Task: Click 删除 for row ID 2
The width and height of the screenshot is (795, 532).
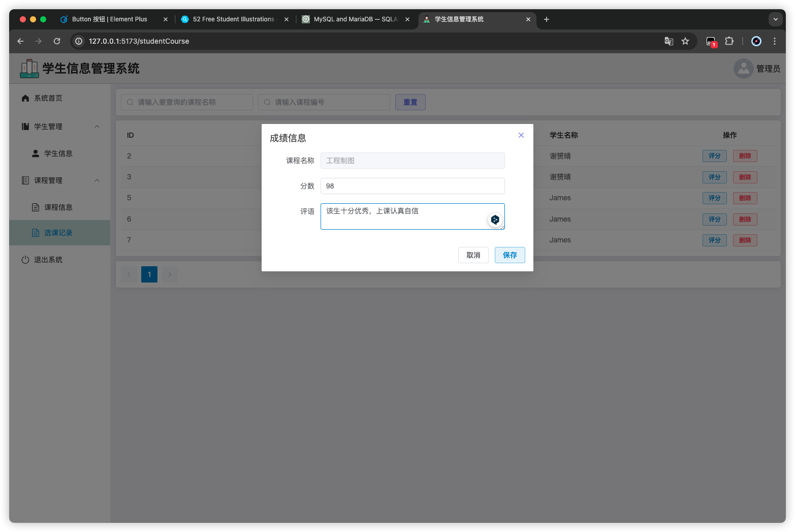Action: 745,156
